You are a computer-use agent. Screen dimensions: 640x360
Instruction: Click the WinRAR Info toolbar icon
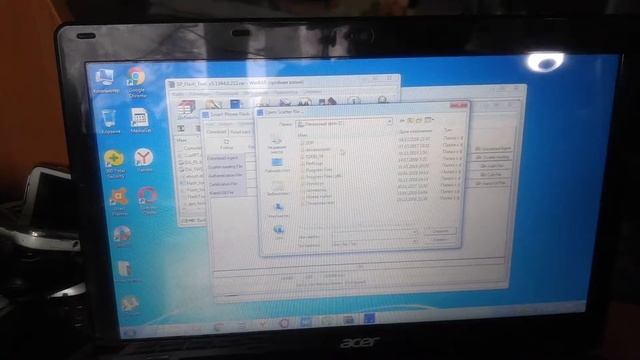[353, 101]
